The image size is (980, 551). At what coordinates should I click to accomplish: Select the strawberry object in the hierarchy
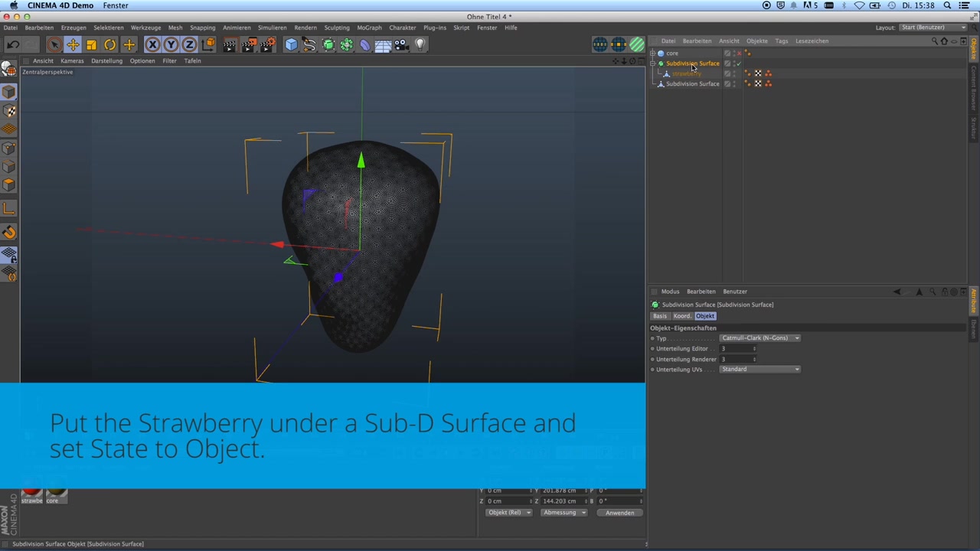coord(688,73)
